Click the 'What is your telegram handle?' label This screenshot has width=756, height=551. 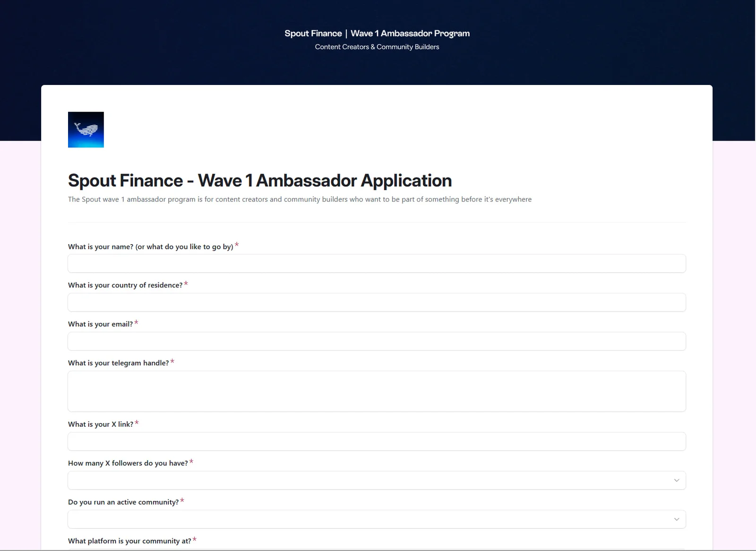[x=118, y=363]
